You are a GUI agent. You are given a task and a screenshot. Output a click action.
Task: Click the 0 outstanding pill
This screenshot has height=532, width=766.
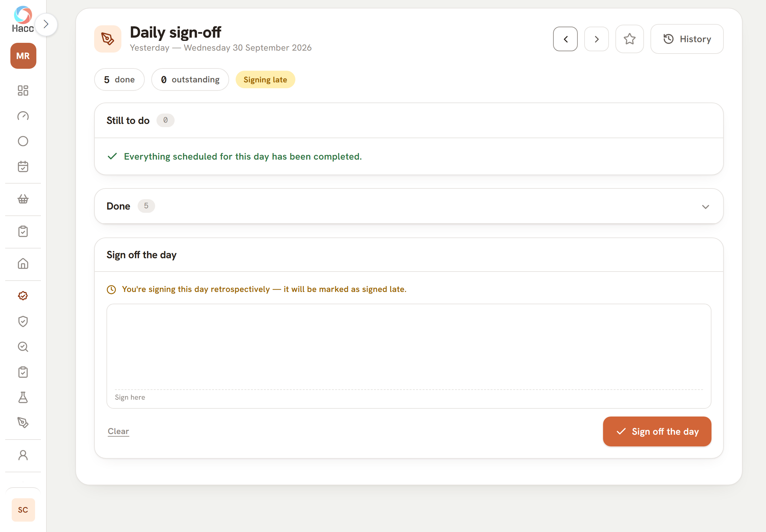(190, 79)
